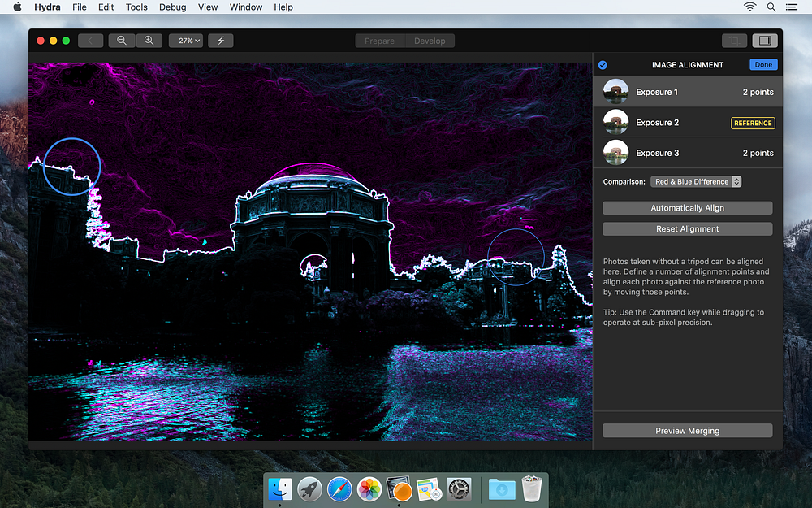Viewport: 812px width, 508px height.
Task: Switch to the Prepare tab
Action: pos(379,41)
